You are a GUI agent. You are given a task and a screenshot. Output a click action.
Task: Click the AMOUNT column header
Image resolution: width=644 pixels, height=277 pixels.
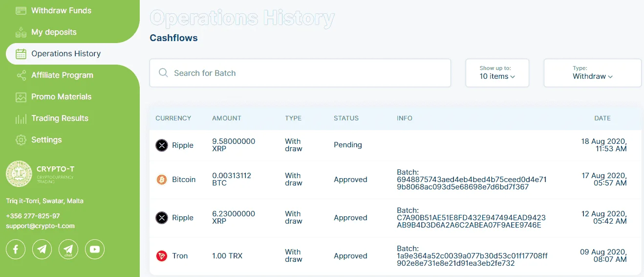pos(227,118)
